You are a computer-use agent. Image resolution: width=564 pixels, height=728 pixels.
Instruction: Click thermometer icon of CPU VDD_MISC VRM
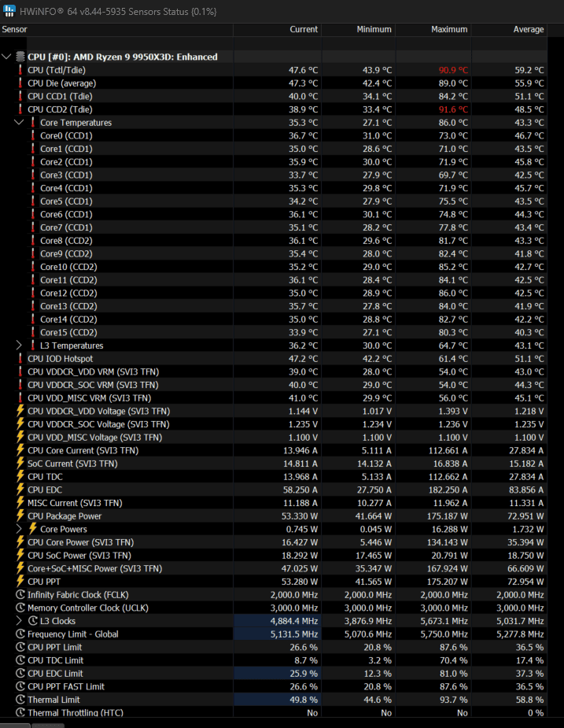[x=20, y=398]
